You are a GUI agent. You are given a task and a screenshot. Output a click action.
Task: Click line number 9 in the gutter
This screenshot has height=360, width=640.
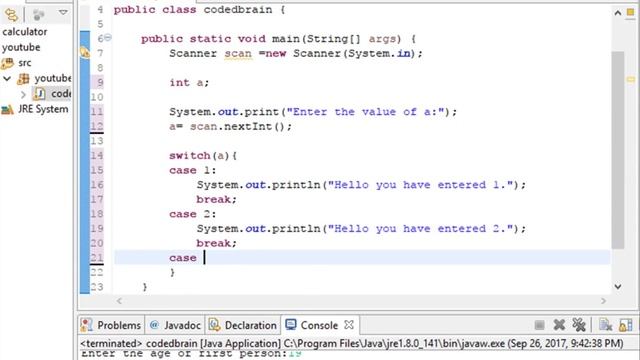pos(100,82)
